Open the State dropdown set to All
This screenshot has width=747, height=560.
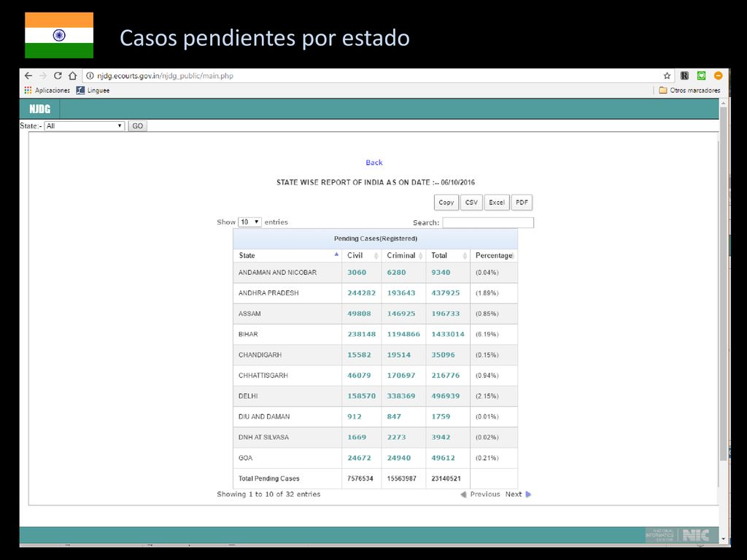[x=85, y=126]
